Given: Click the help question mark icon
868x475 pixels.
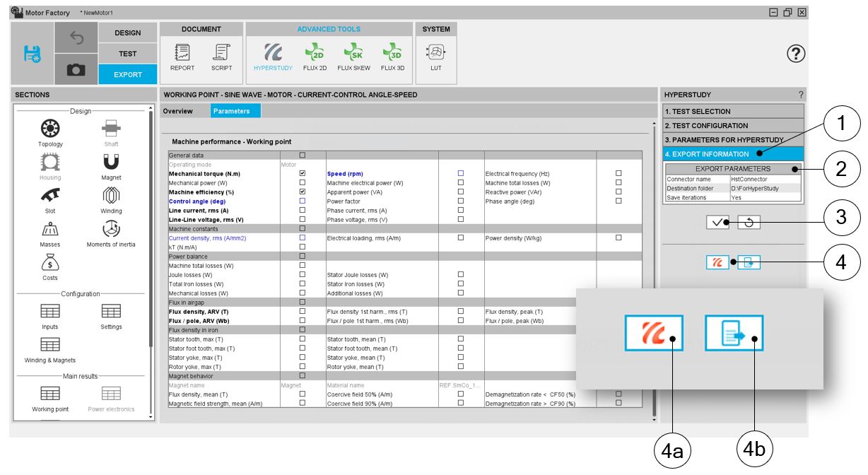Looking at the screenshot, I should pyautogui.click(x=796, y=54).
